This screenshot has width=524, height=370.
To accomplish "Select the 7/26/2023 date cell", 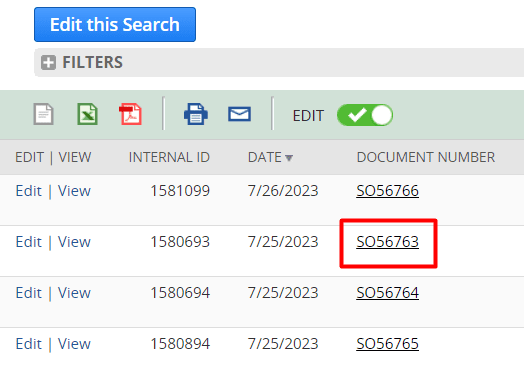I will pyautogui.click(x=283, y=191).
